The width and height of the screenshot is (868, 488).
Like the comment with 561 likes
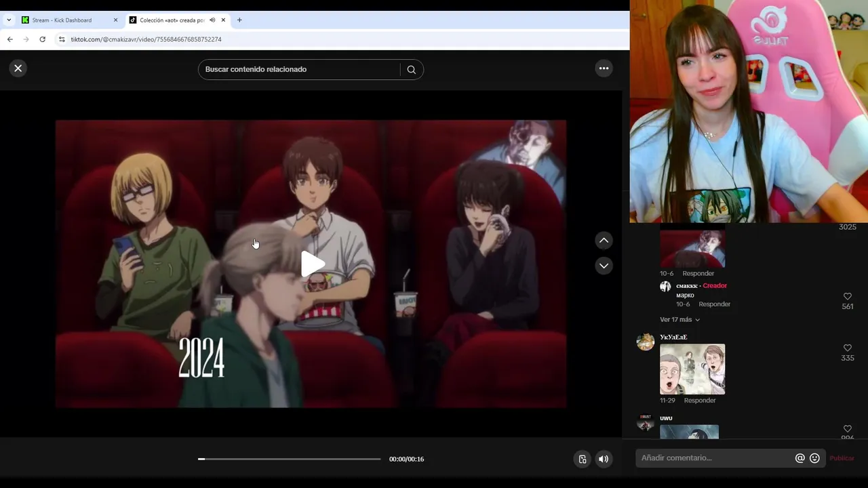(x=848, y=297)
